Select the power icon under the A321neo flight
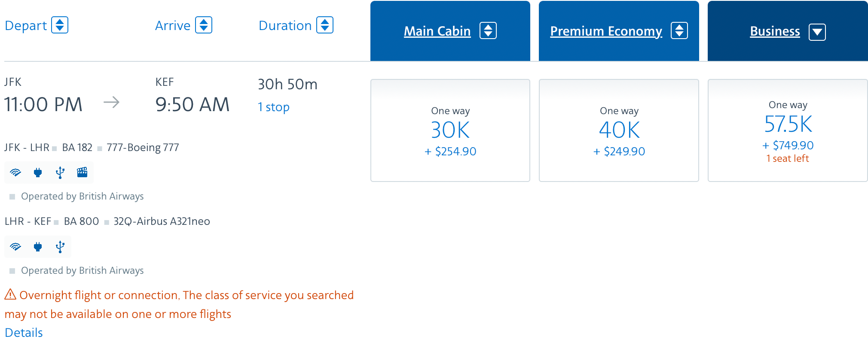 pyautogui.click(x=38, y=247)
